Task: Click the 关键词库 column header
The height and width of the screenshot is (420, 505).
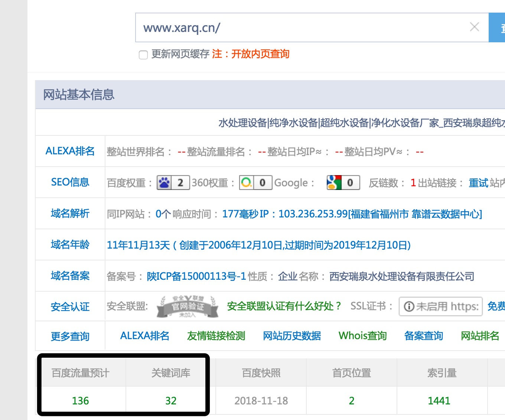Action: click(171, 373)
